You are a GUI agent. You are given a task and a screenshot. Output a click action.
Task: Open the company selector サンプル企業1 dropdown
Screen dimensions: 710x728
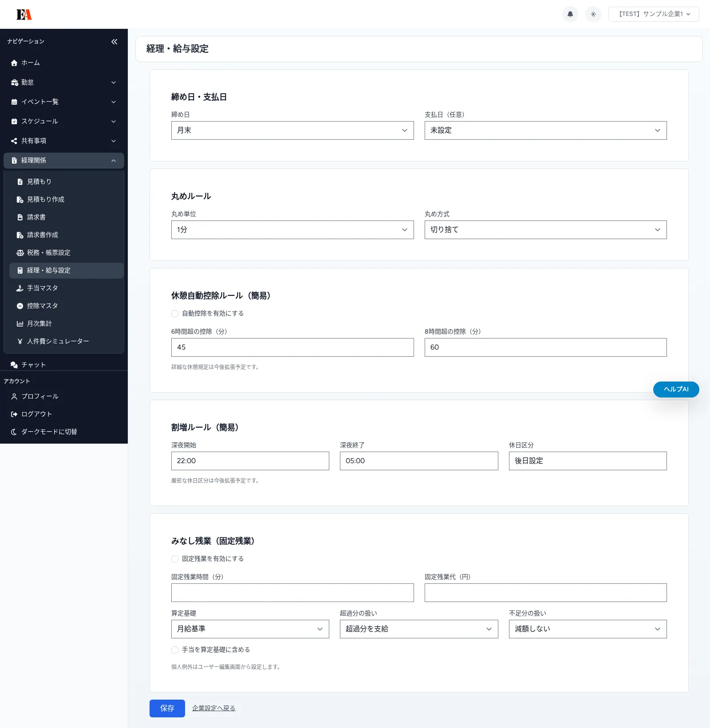653,14
